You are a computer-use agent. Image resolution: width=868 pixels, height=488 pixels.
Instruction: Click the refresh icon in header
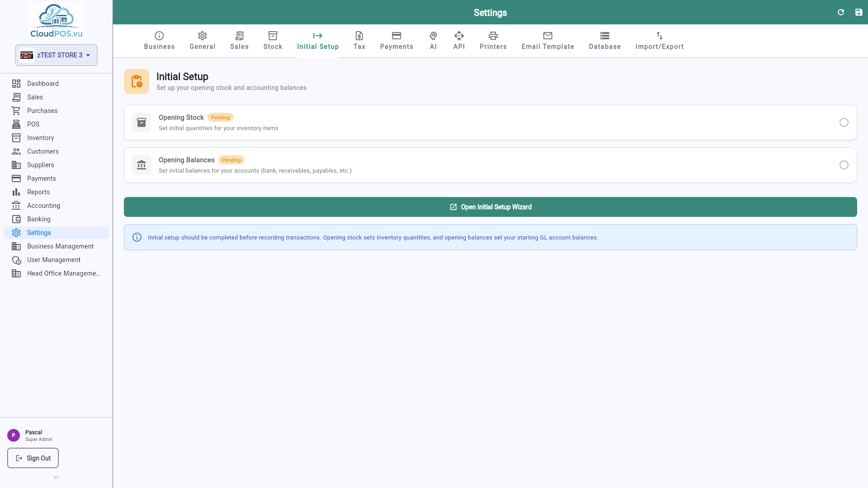point(841,12)
